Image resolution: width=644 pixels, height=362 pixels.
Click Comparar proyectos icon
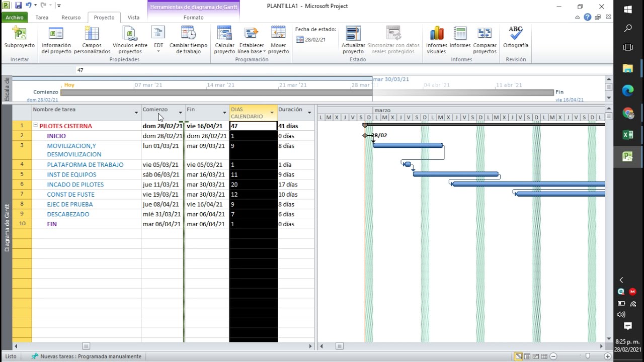pos(485,39)
